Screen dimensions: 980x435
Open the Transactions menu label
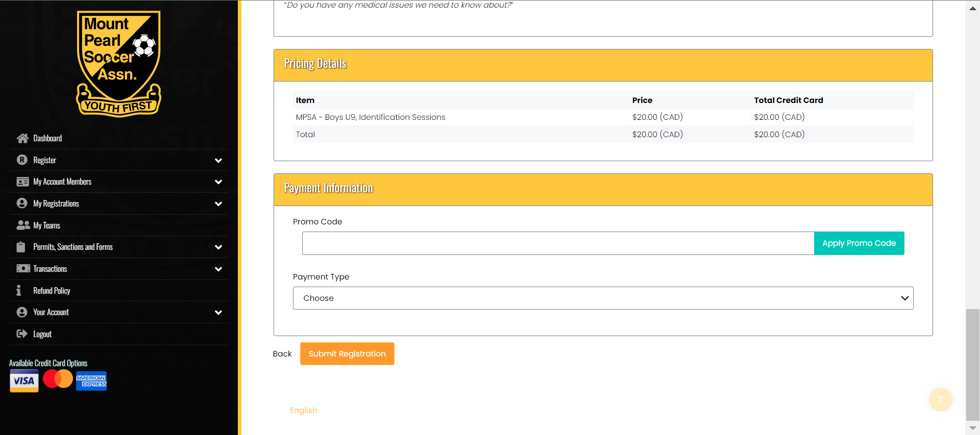tap(50, 269)
